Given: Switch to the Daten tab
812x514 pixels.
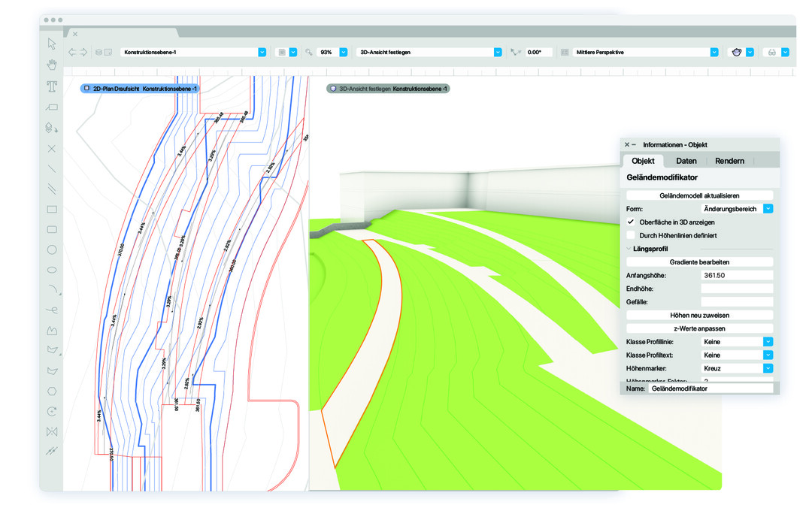Looking at the screenshot, I should point(686,161).
